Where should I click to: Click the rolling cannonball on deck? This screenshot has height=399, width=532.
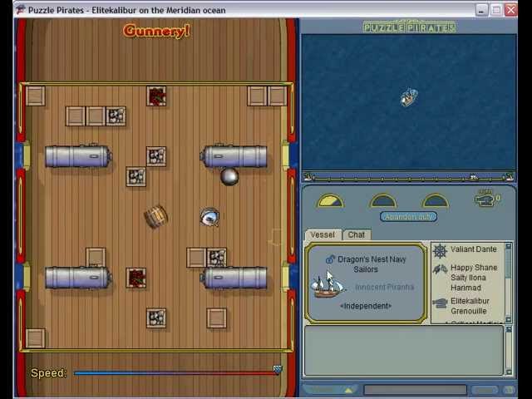coord(229,177)
